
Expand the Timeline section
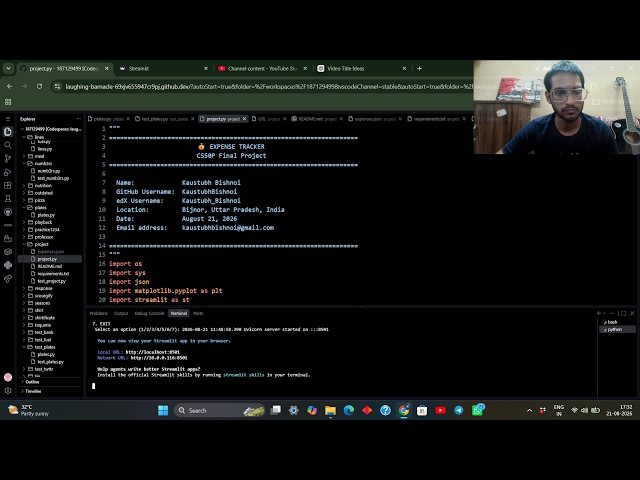(x=33, y=391)
